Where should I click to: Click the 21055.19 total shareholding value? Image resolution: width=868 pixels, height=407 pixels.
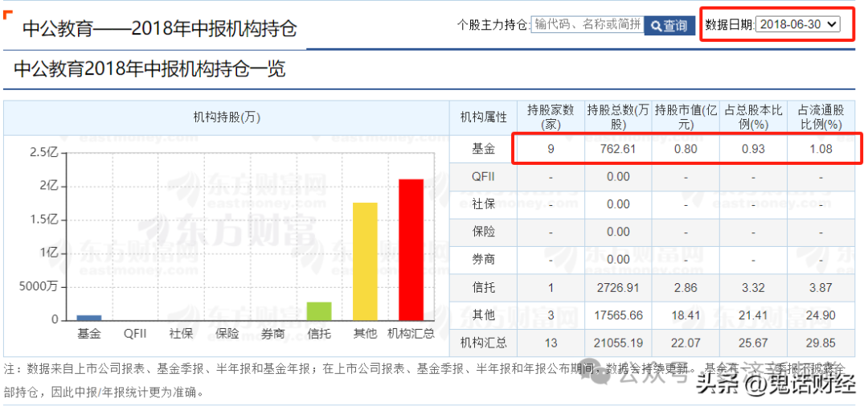[618, 343]
